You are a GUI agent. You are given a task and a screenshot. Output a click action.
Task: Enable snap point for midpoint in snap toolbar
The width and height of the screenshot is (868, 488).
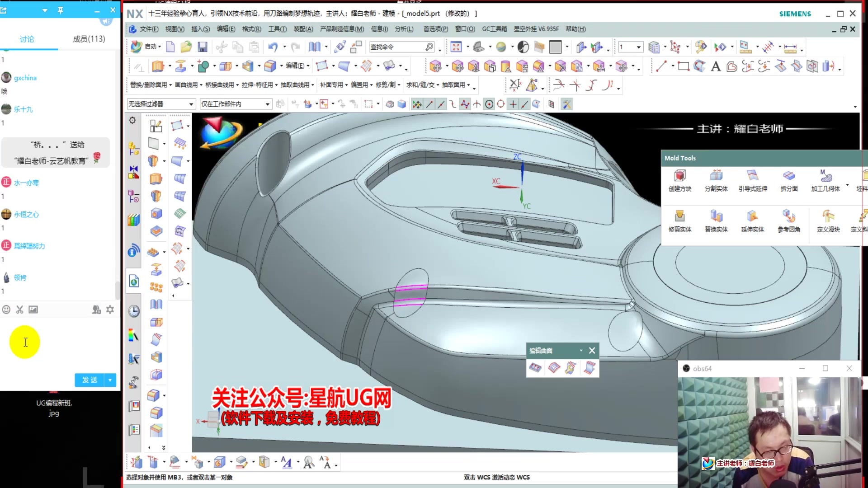click(x=440, y=104)
